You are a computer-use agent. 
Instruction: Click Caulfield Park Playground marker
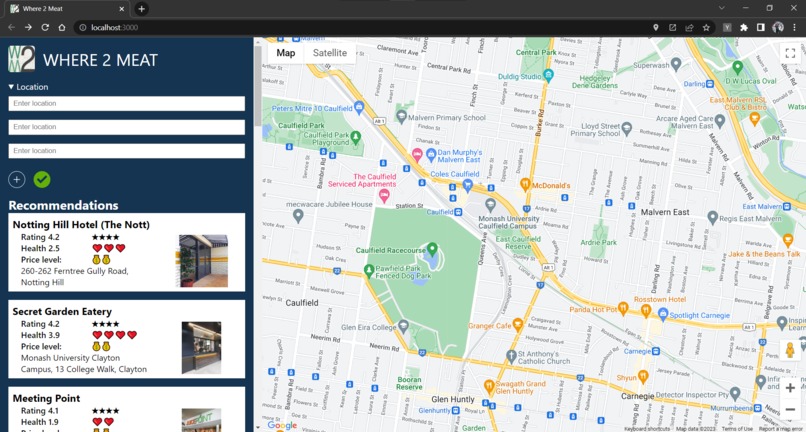coord(355,137)
